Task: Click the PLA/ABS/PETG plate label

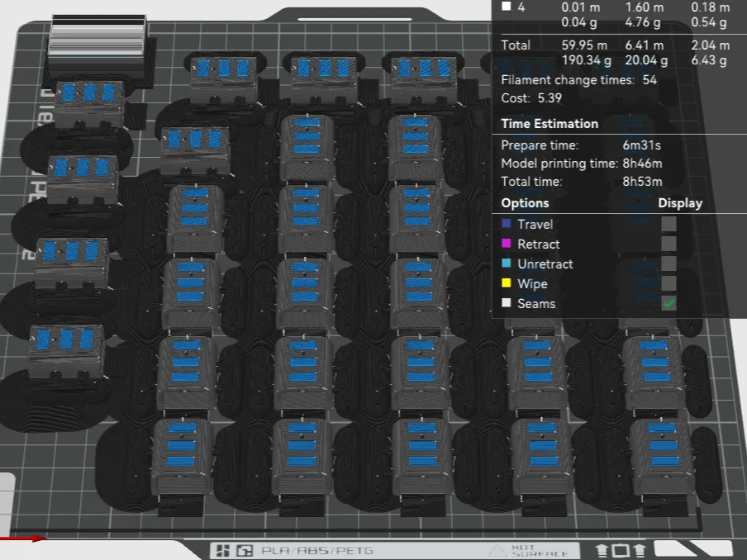Action: click(317, 551)
